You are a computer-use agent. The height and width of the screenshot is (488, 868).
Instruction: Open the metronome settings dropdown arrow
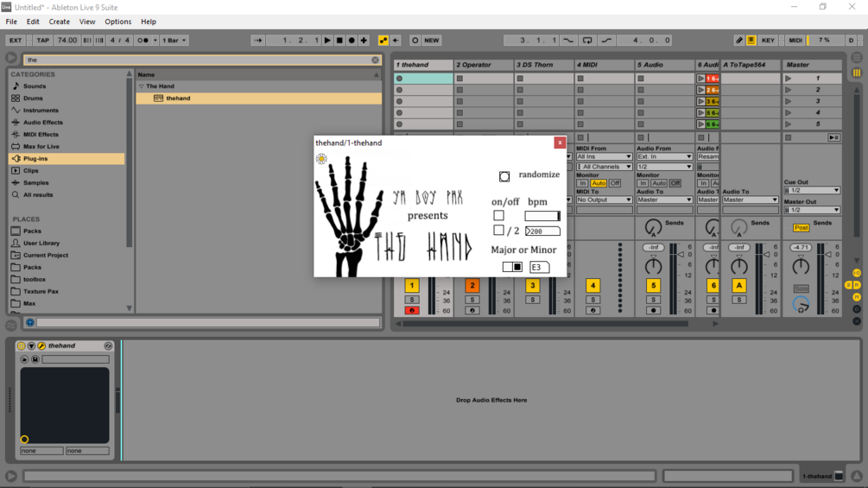click(155, 41)
